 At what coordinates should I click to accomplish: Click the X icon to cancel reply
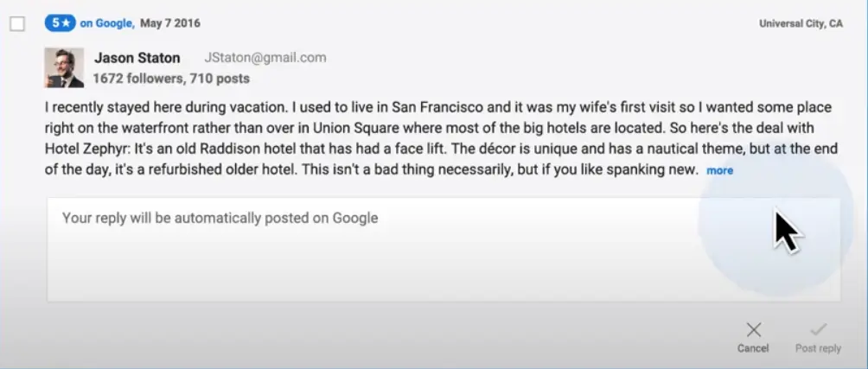[x=753, y=329]
